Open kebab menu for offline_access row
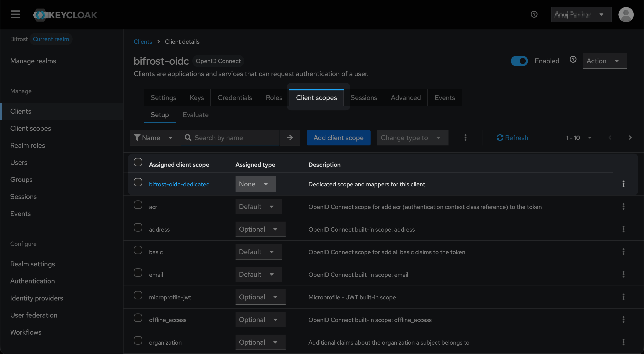Image resolution: width=644 pixels, height=354 pixels. (623, 319)
